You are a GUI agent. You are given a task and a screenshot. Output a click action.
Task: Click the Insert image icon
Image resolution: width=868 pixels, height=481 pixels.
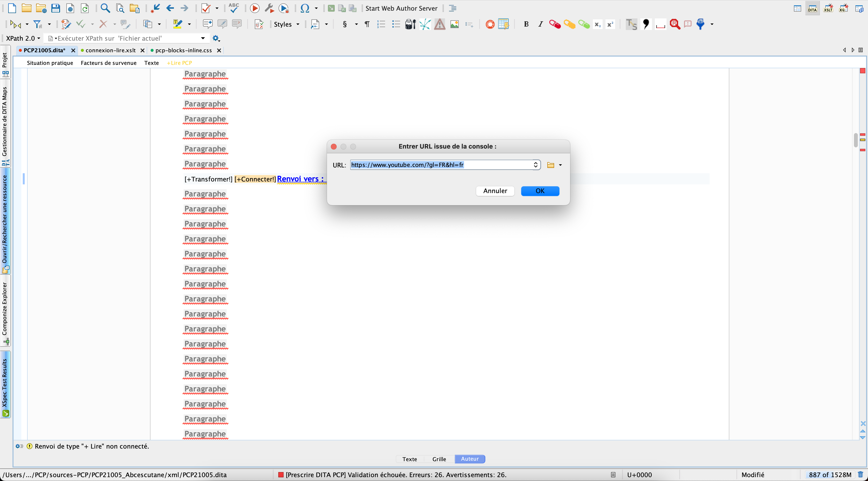tap(455, 24)
